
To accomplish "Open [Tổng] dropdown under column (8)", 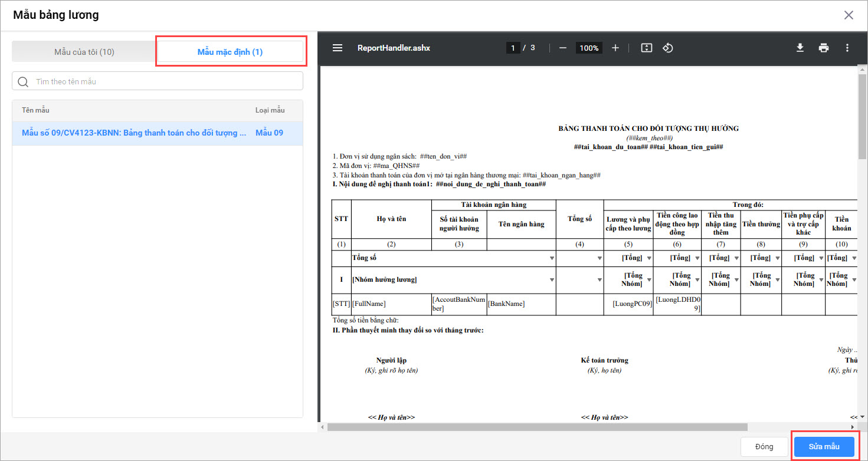I will pos(777,258).
